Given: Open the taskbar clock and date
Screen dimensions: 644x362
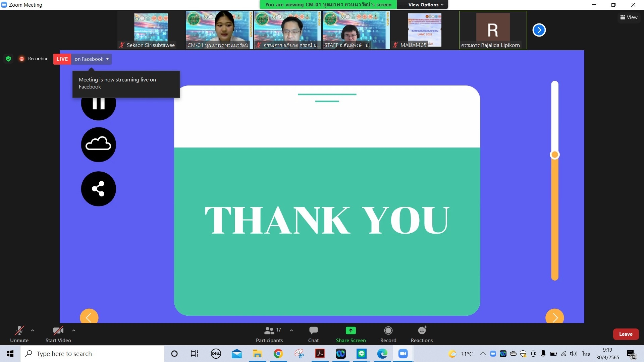Looking at the screenshot, I should click(607, 354).
